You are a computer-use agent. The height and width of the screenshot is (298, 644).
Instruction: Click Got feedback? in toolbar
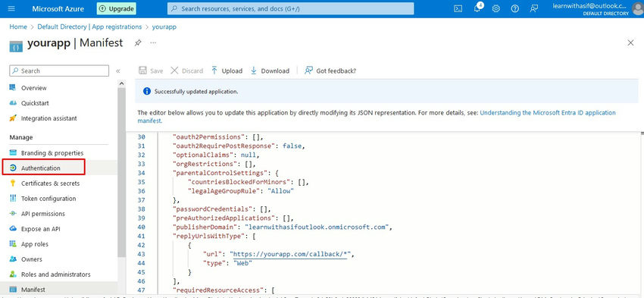coord(330,71)
